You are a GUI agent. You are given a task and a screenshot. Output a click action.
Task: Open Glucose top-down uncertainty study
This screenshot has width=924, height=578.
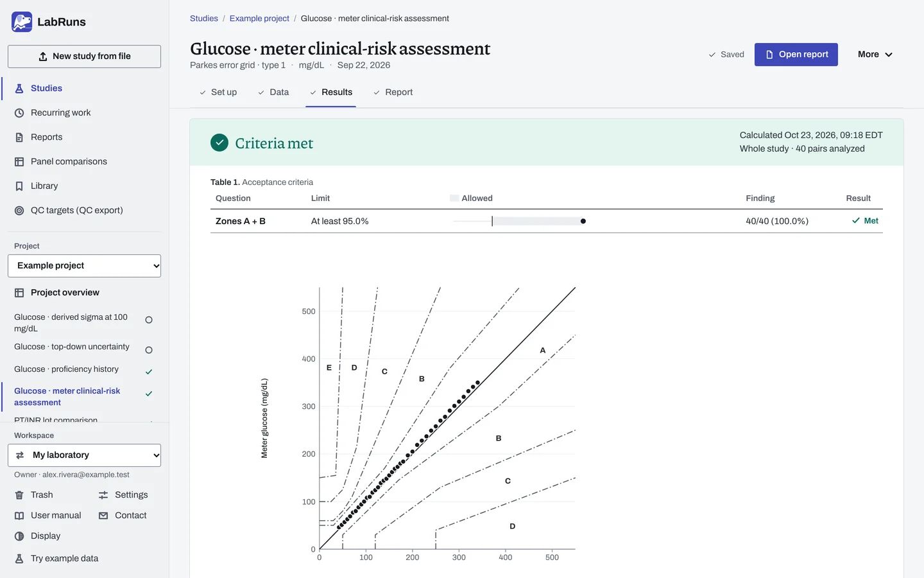point(72,347)
